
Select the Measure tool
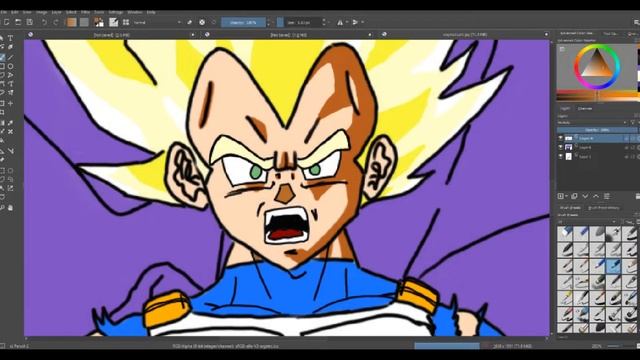[x=11, y=151]
